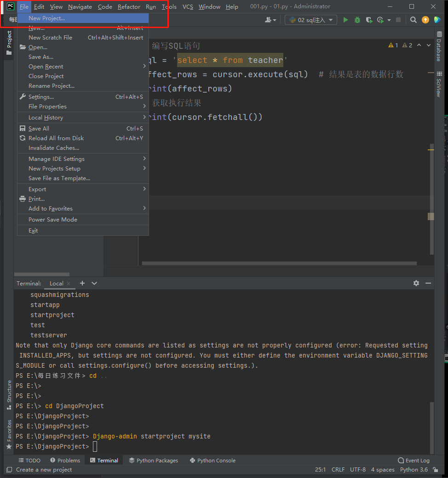Click the orange IDE update icon

(425, 20)
